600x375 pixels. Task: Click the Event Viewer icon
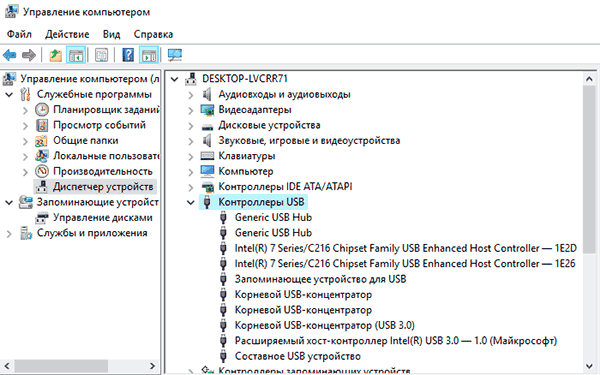42,125
